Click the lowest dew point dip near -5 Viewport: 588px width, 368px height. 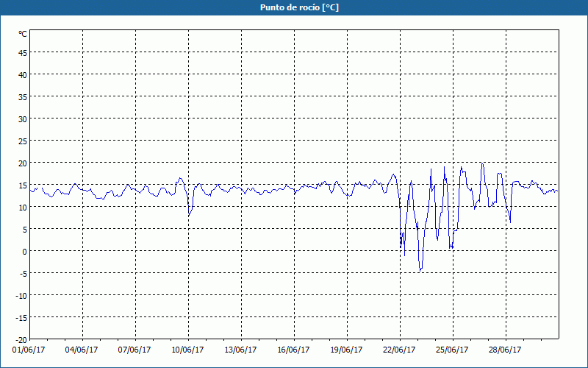click(420, 270)
